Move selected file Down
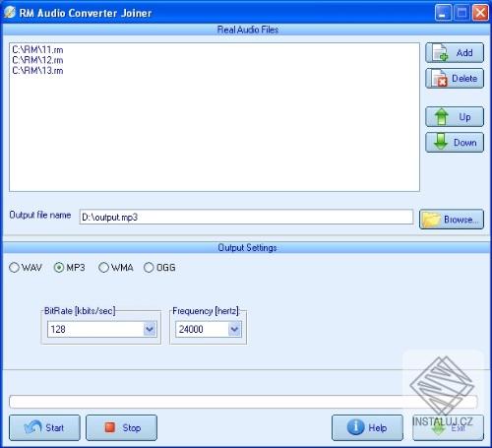This screenshot has height=448, width=492. [x=455, y=143]
